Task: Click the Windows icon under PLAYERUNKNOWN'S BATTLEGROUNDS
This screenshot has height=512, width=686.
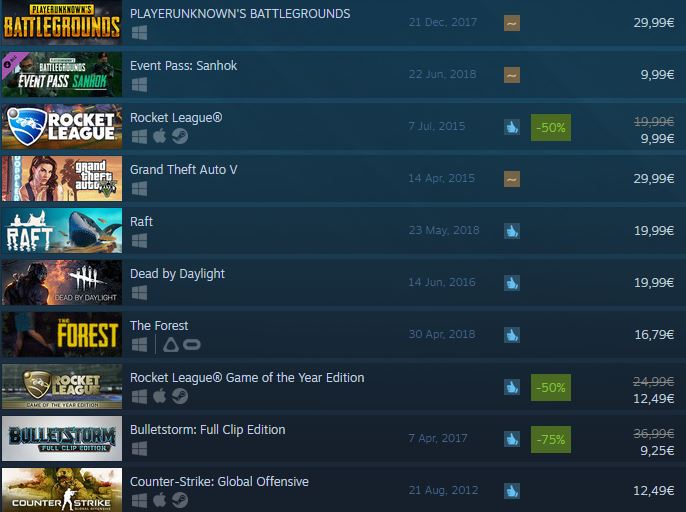Action: click(140, 33)
